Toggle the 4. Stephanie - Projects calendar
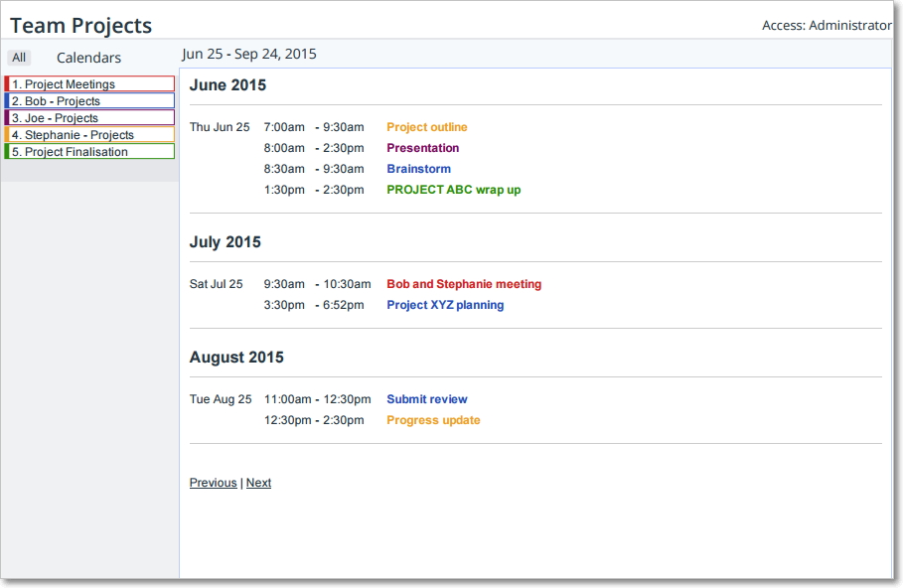Viewport: 903px width, 588px height. [89, 135]
